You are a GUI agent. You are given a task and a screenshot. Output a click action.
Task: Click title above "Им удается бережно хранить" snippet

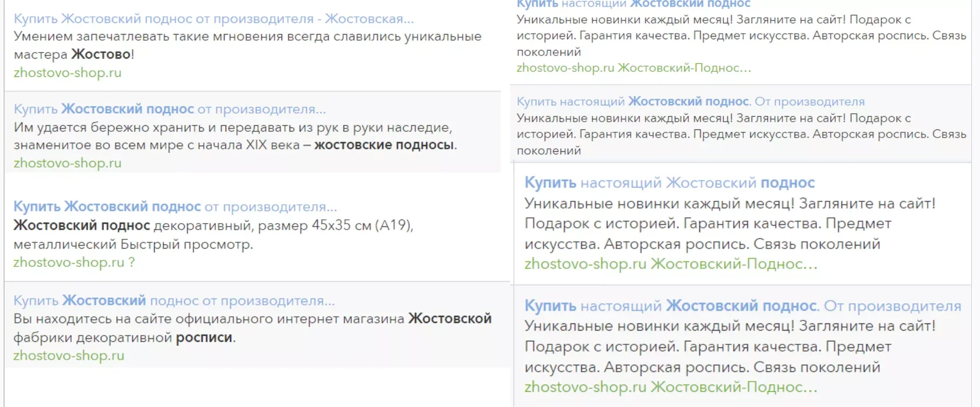[170, 109]
